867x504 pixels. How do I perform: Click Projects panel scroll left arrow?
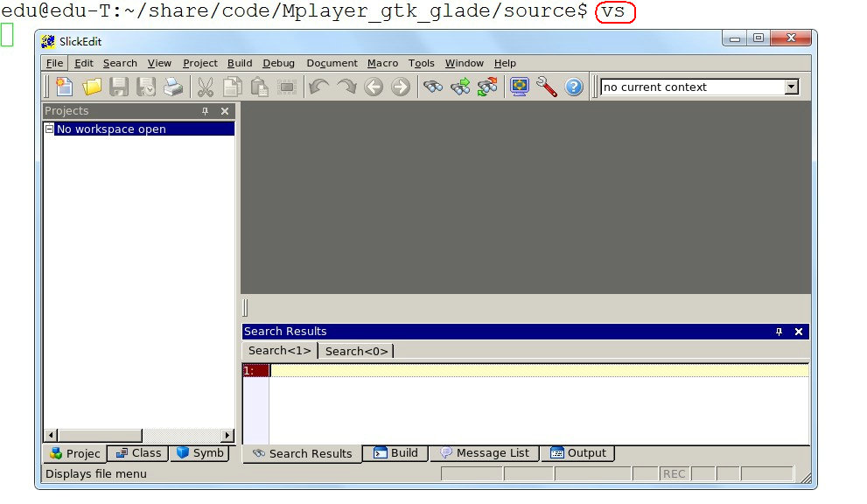click(51, 436)
